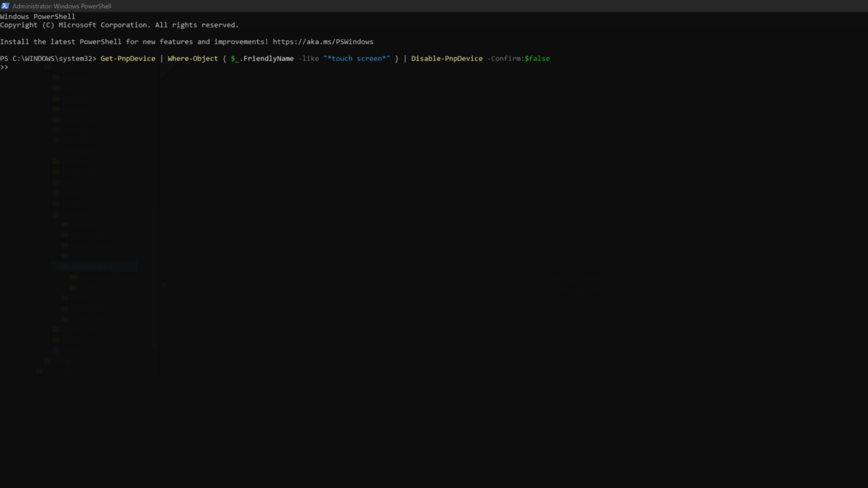Screen dimensions: 868x488
Task: Open the aka.ms/PSWindows link
Action: [323, 42]
